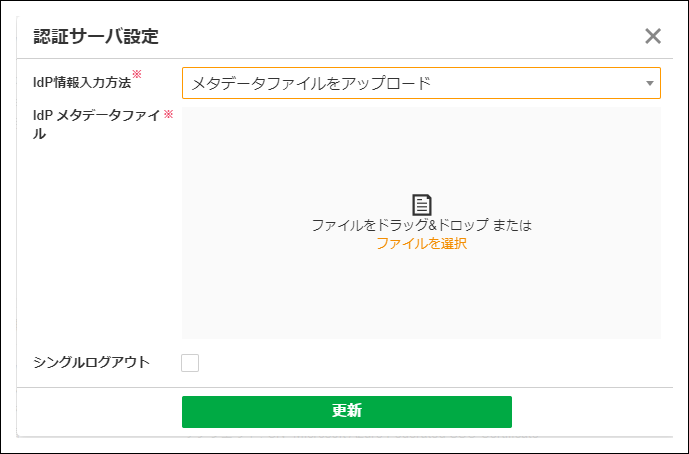Click the selected メタデータファイルをアップロード option text
689x454 pixels.
pyautogui.click(x=311, y=83)
